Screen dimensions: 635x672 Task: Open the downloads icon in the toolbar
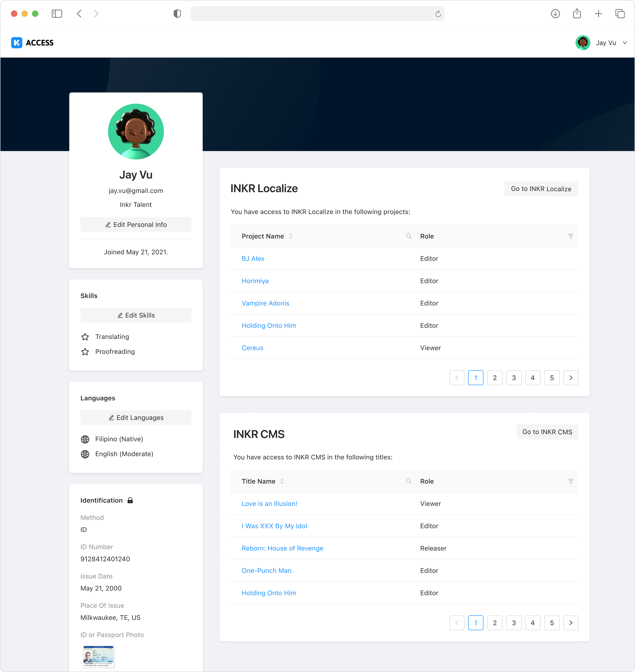tap(555, 13)
